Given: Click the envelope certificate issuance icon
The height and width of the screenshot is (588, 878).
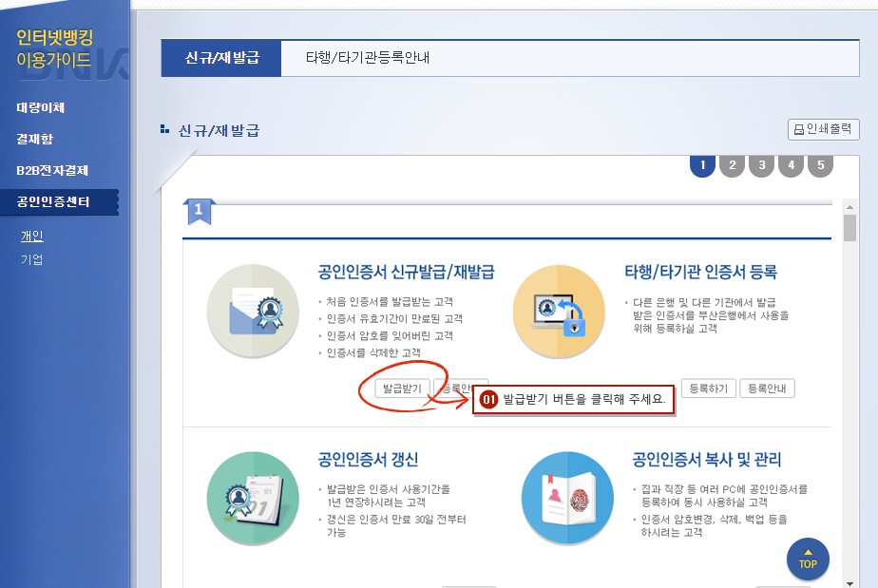Looking at the screenshot, I should tap(253, 311).
